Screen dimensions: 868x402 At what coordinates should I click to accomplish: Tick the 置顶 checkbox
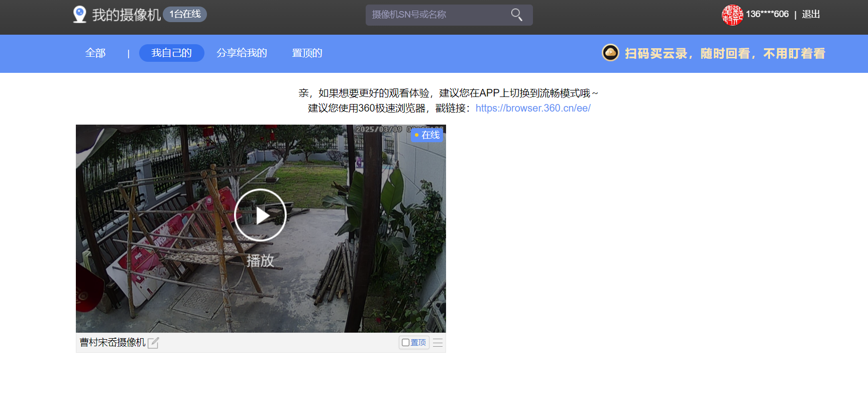406,343
